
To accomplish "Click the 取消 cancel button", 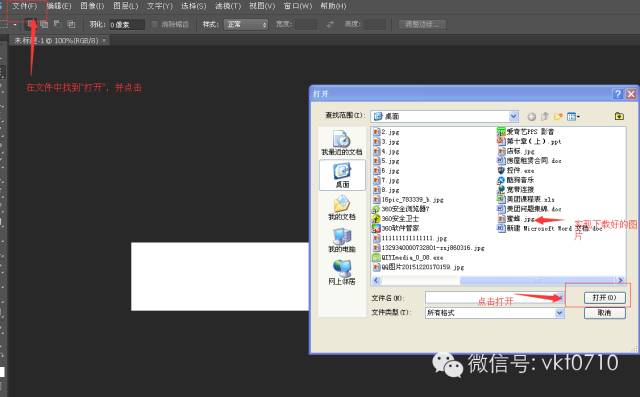I will (604, 313).
